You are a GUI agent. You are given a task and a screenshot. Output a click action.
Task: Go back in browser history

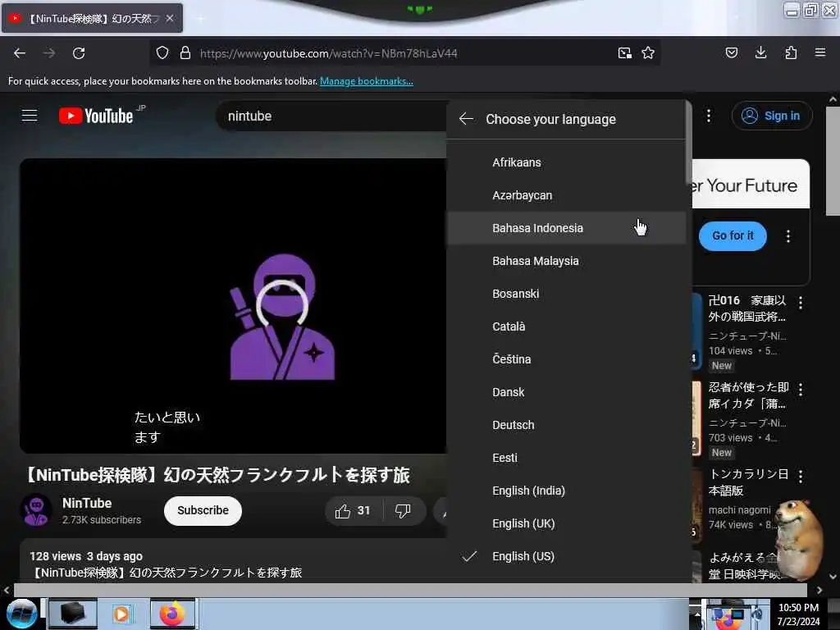coord(20,53)
